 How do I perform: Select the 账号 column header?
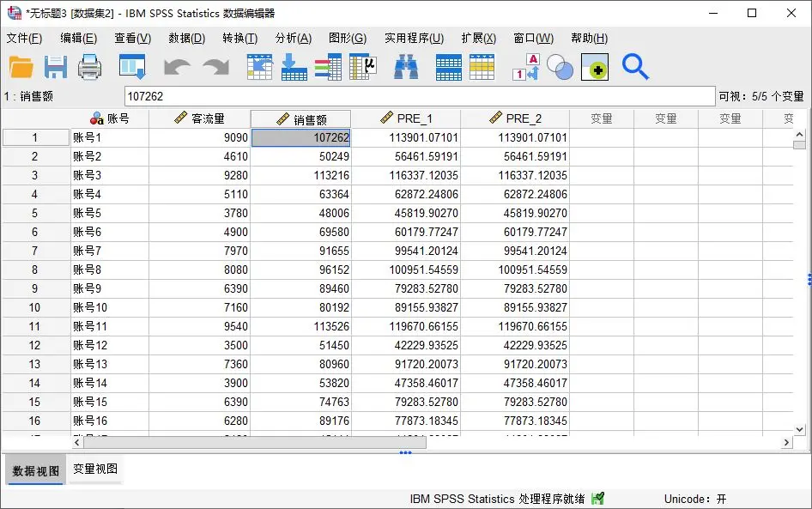click(109, 118)
